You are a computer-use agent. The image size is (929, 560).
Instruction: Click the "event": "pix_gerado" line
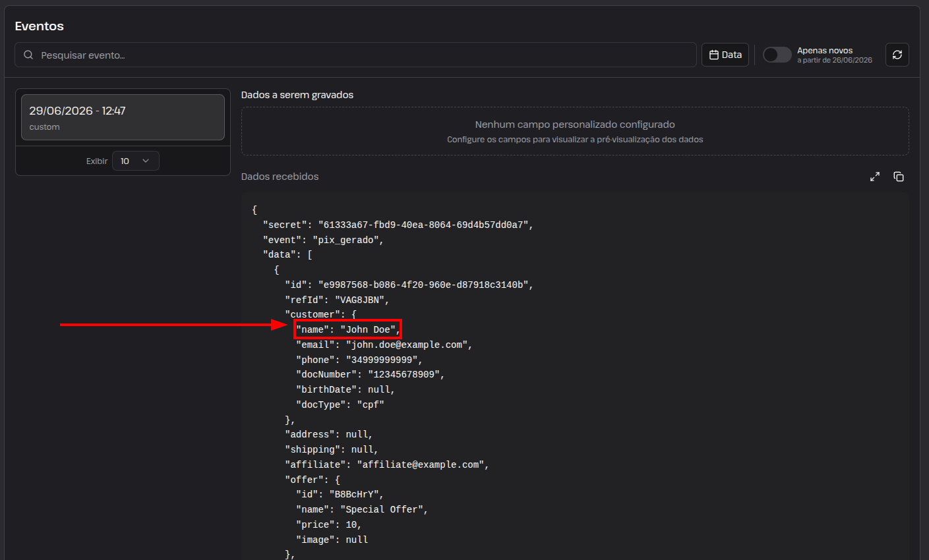click(x=323, y=240)
